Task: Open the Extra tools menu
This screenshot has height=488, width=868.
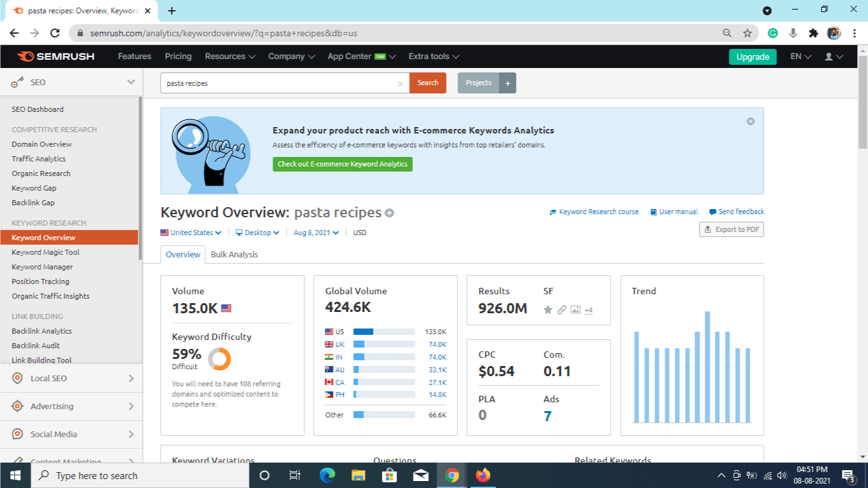Action: pos(433,57)
